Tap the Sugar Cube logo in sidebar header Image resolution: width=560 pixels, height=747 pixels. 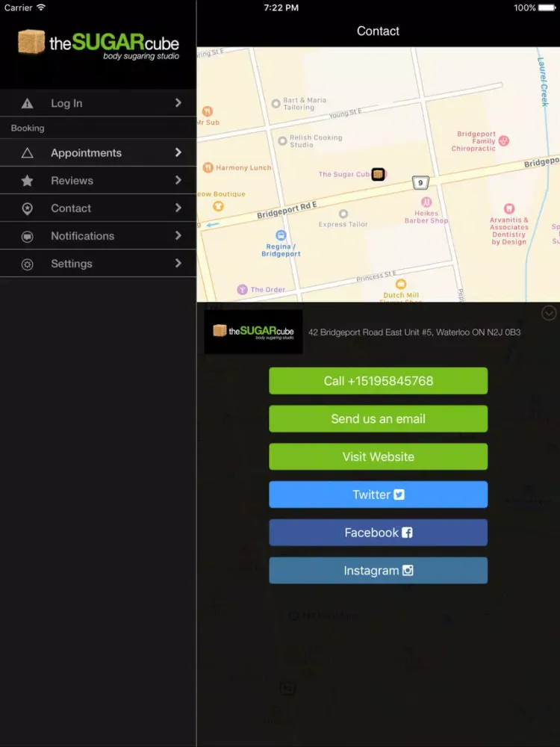click(99, 44)
